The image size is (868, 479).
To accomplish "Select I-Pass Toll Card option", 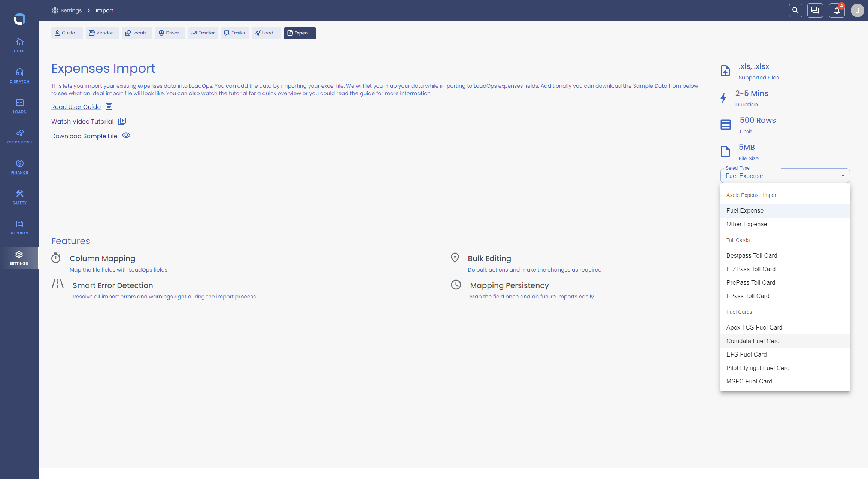I will pyautogui.click(x=785, y=296).
